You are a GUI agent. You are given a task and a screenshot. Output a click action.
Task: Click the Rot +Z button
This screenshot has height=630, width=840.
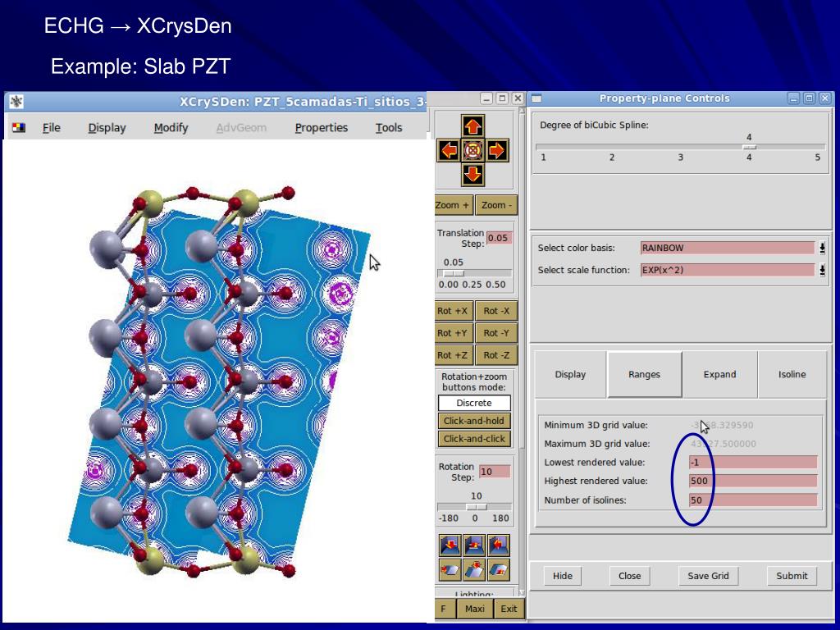tap(452, 354)
